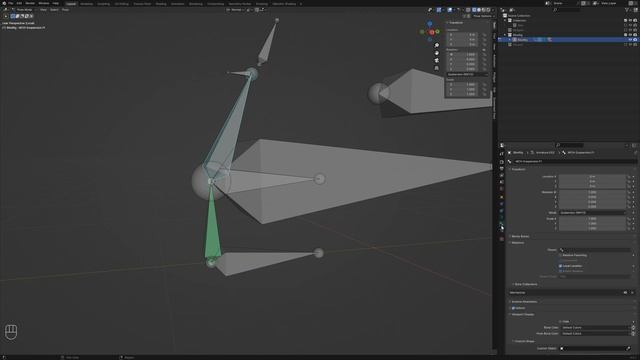This screenshot has height=360, width=640.
Task: Toggle the Deform checkbox
Action: (x=513, y=308)
